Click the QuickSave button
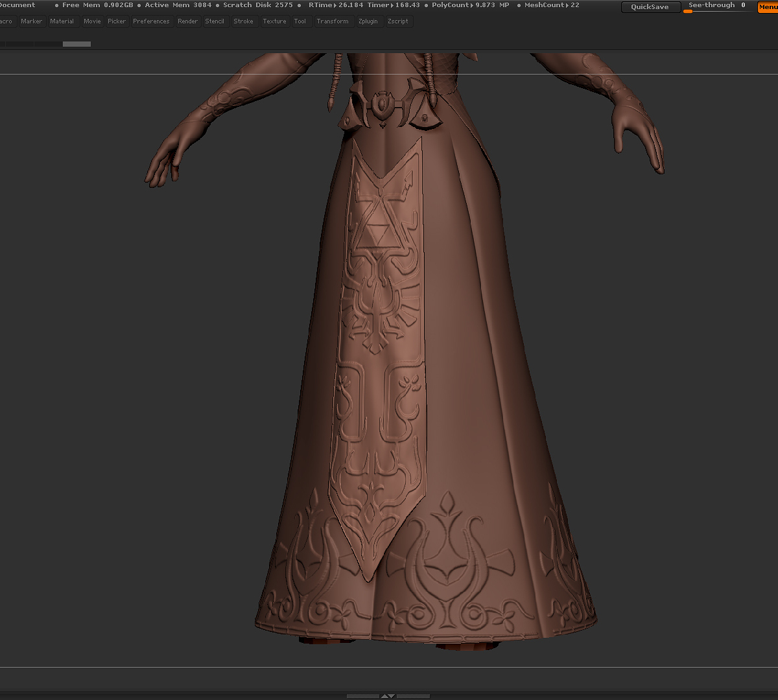Image resolution: width=778 pixels, height=700 pixels. click(650, 7)
